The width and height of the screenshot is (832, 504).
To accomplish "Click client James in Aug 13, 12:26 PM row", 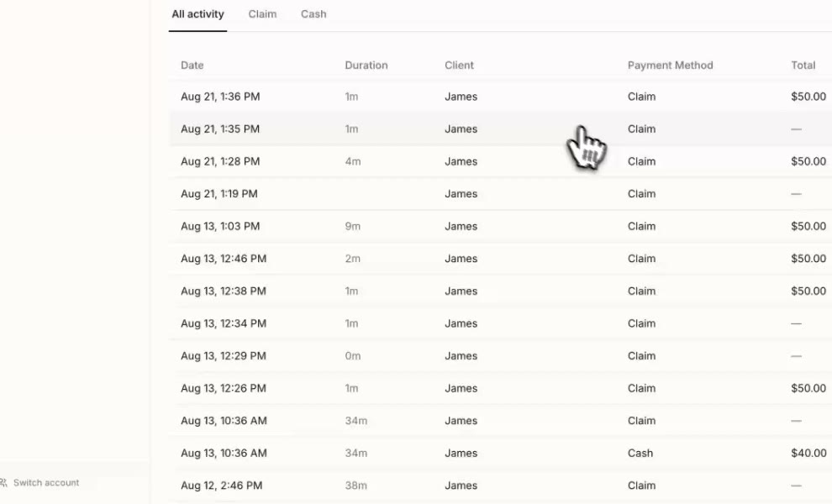I will click(461, 388).
